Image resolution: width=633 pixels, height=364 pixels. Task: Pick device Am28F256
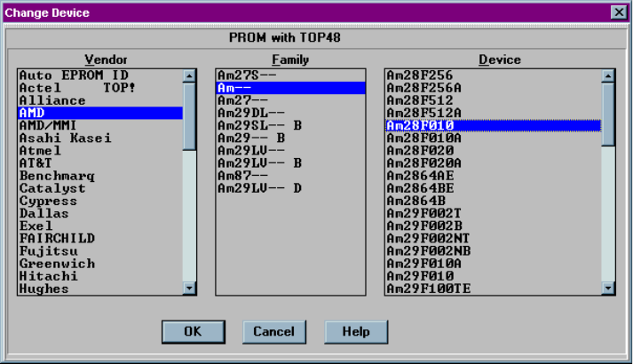click(494, 75)
